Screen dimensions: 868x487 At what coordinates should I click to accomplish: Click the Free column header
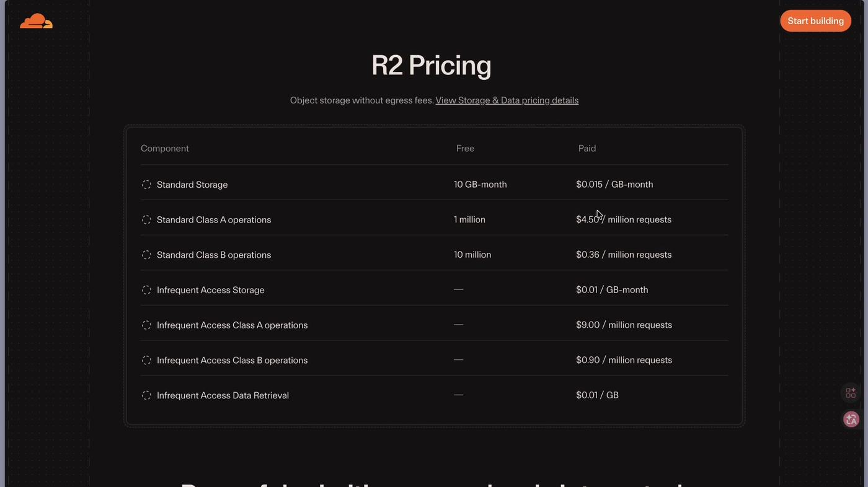click(465, 149)
